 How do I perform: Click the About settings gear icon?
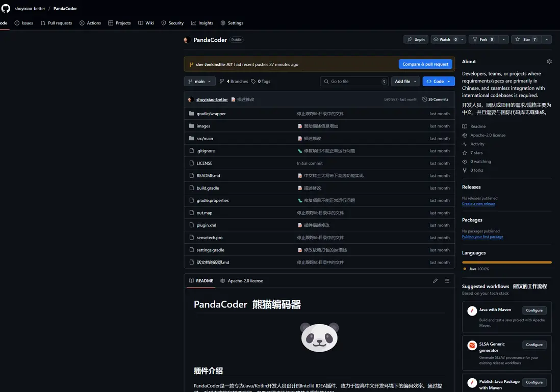click(x=549, y=61)
